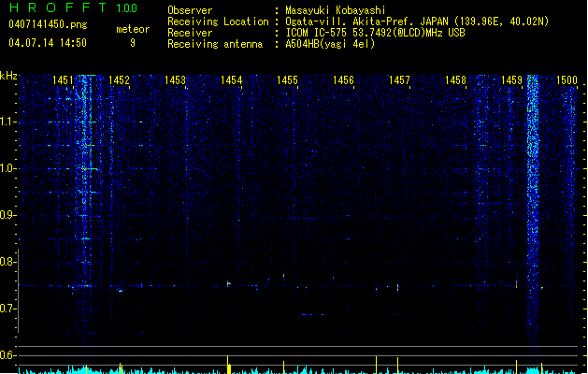The height and width of the screenshot is (374, 588).
Task: Click the 1458 time axis marker
Action: pyautogui.click(x=455, y=80)
